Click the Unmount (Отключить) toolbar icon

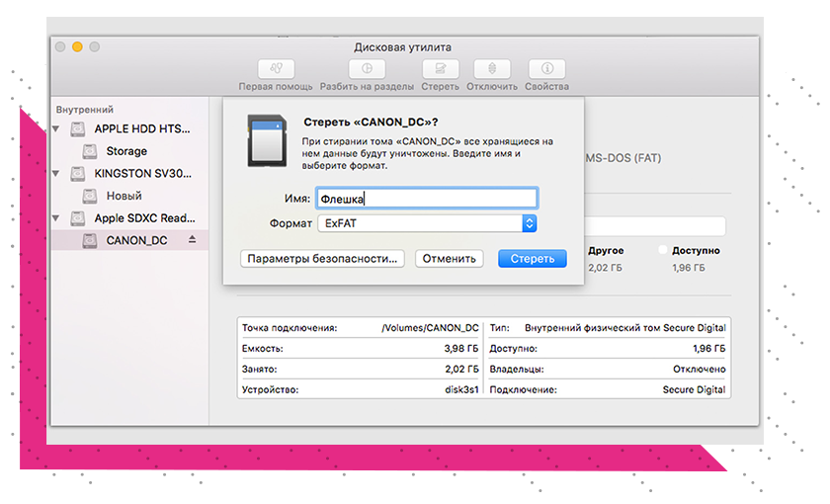tap(492, 69)
